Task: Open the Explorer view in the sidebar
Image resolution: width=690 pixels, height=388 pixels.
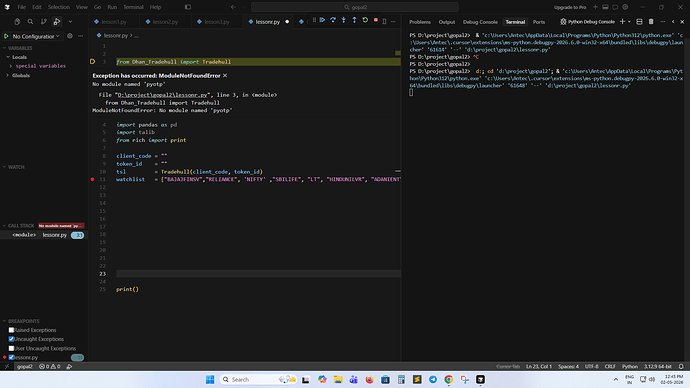Action: pyautogui.click(x=17, y=22)
